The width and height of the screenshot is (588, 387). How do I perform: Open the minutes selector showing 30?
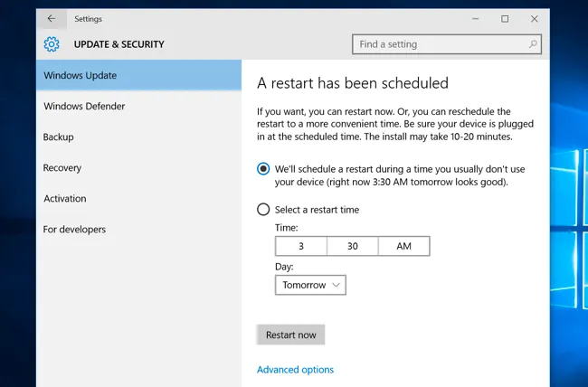[353, 246]
